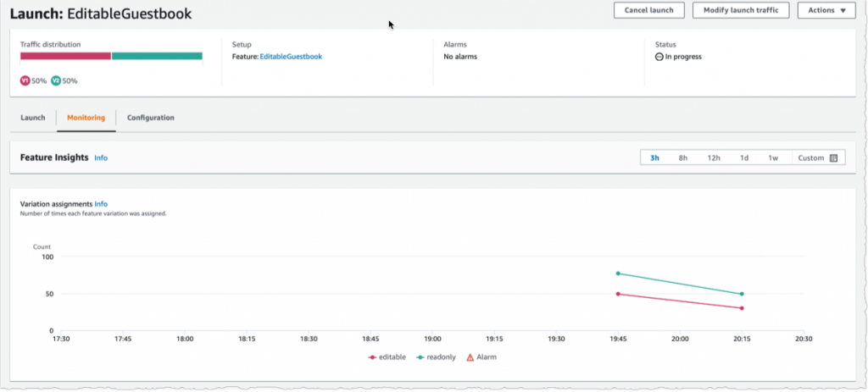868x392 pixels.
Task: Select the Monitoring tab
Action: [x=86, y=118]
